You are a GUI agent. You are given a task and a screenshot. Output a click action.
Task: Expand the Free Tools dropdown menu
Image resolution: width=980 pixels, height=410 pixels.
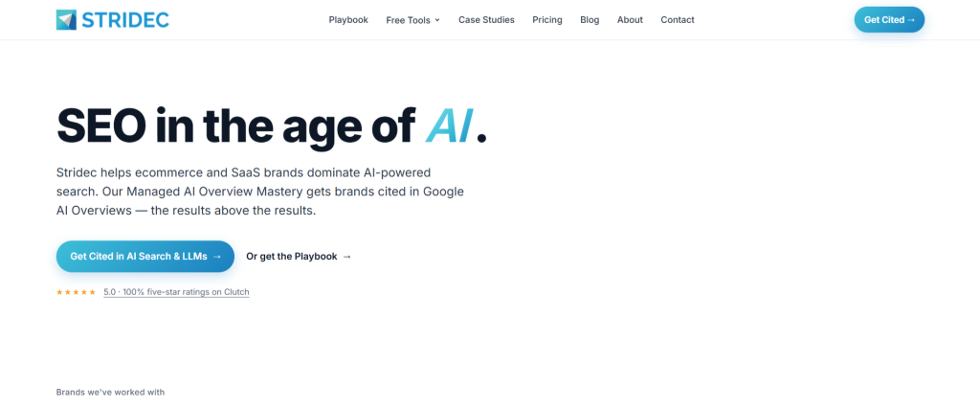tap(413, 20)
